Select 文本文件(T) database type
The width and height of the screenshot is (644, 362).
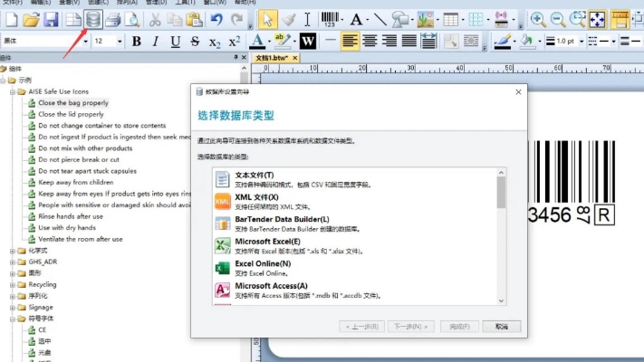(355, 179)
